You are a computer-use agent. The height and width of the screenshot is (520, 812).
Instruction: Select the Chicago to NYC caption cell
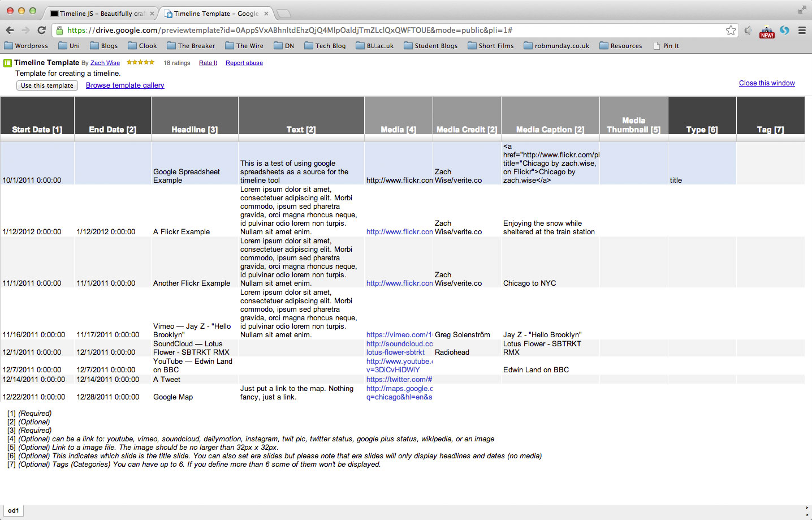pos(550,262)
